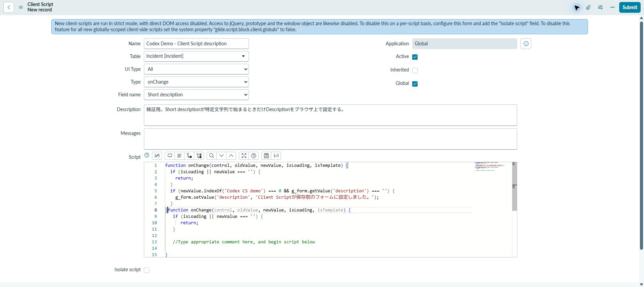
Task: Place cursor on script line 5 indexOf condition
Action: [282, 191]
